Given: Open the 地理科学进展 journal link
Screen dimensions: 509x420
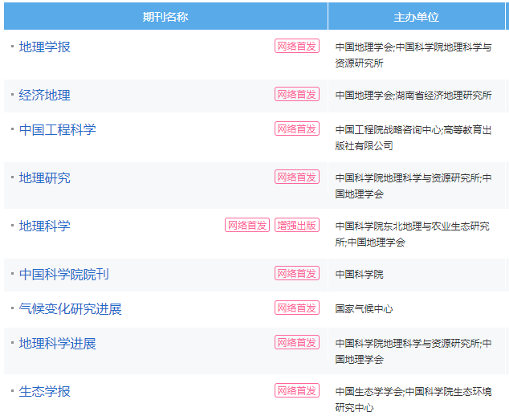Looking at the screenshot, I should click(58, 343).
